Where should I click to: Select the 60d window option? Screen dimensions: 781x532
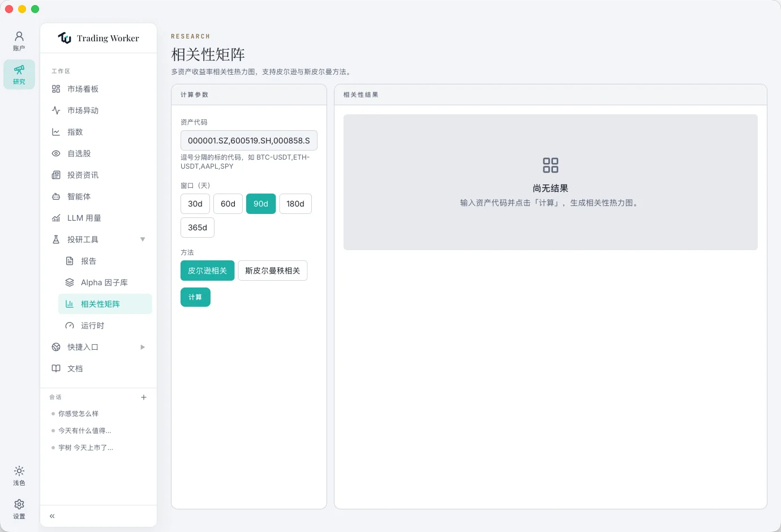click(x=228, y=204)
